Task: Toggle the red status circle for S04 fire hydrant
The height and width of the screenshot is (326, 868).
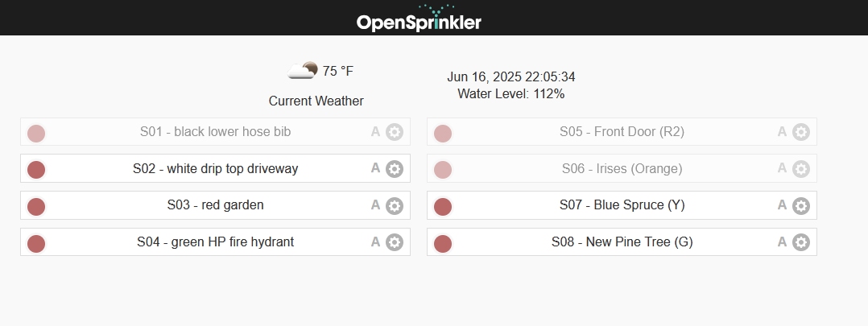Action: coord(36,244)
